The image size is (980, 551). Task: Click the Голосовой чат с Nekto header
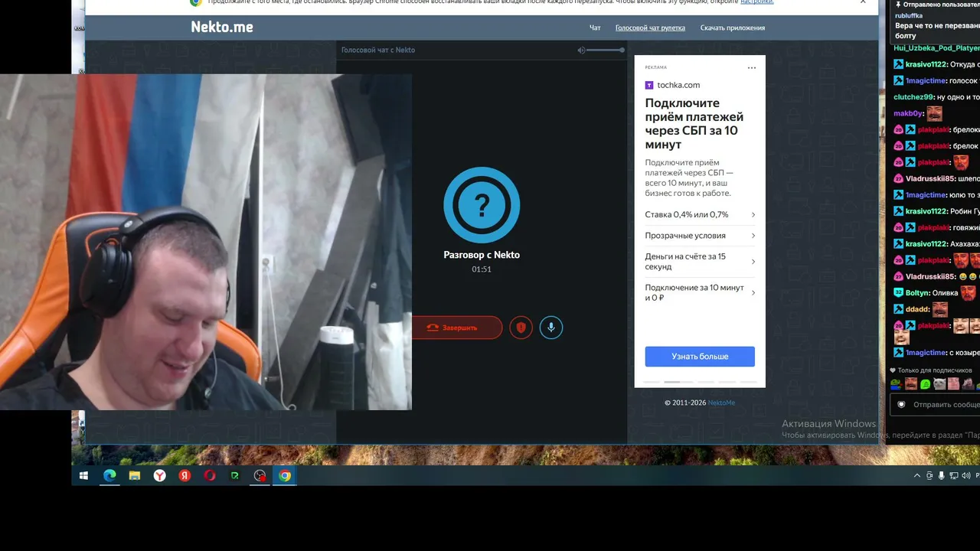click(x=378, y=51)
